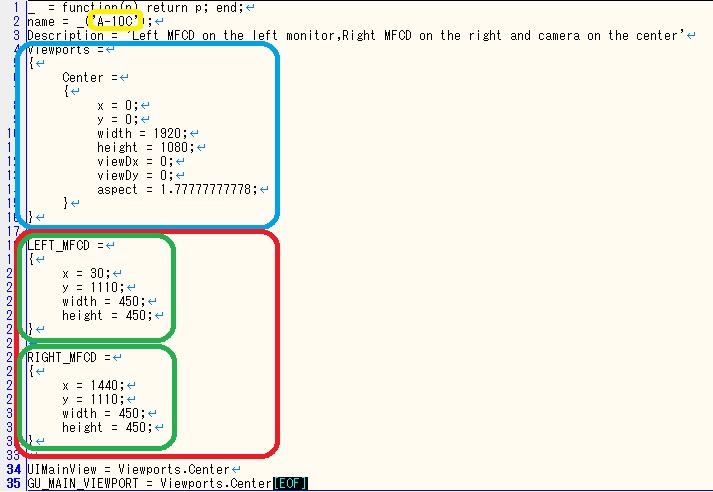
Task: Click line number 35 in the gutter
Action: [14, 483]
